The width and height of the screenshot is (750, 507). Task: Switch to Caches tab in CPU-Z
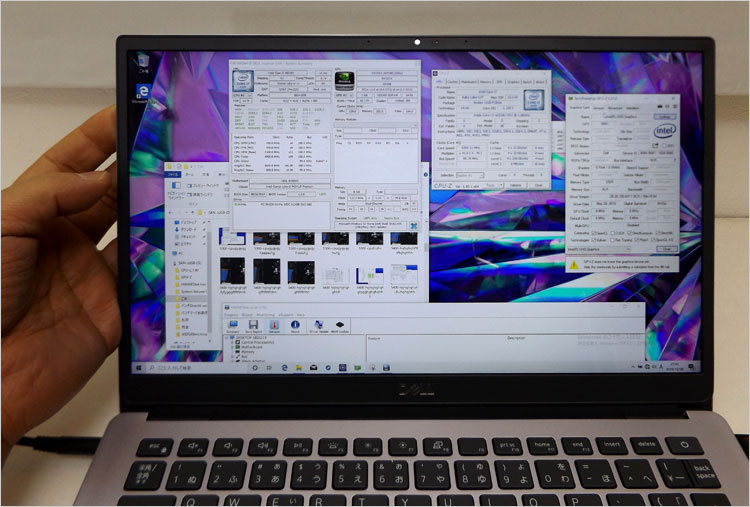click(x=452, y=82)
